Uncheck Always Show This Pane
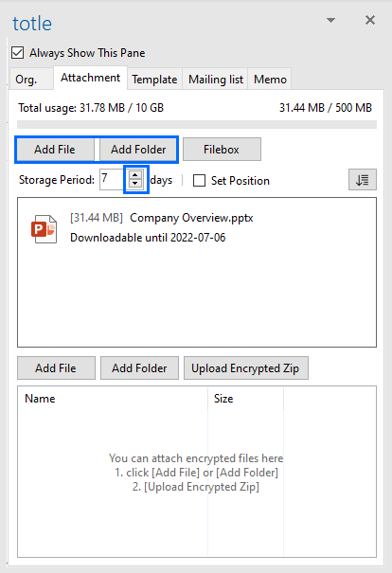392x573 pixels. pos(18,53)
